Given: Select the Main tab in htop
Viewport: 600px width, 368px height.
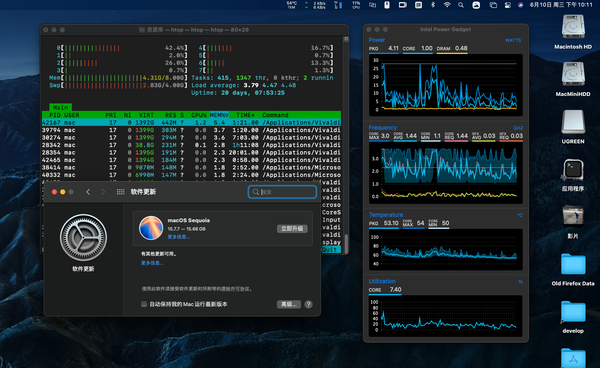Looking at the screenshot, I should coord(60,107).
